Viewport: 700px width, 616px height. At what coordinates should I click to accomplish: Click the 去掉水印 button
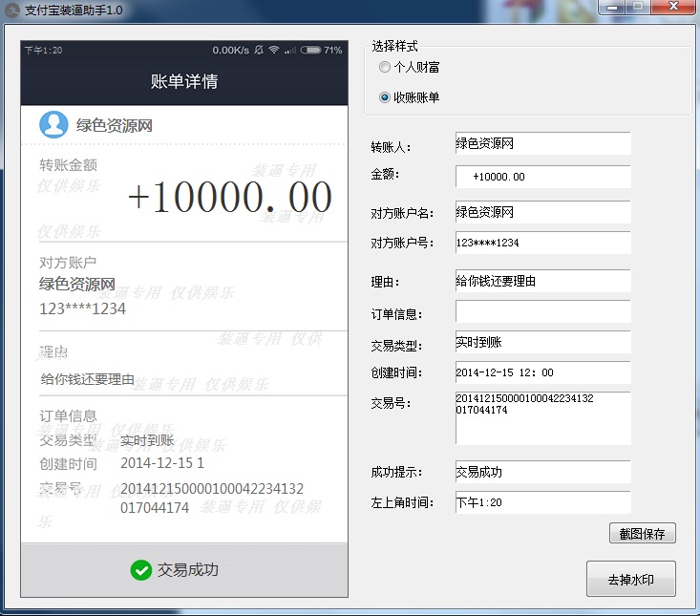click(631, 579)
